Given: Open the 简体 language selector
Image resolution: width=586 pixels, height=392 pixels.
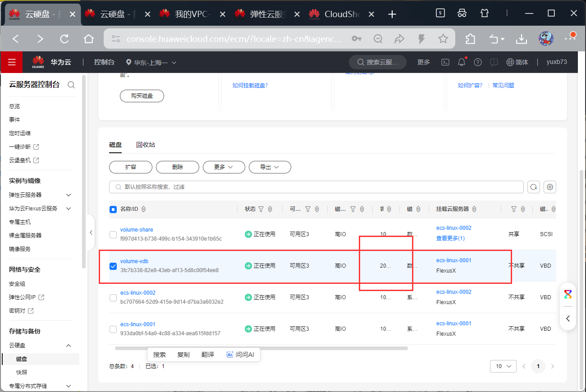Looking at the screenshot, I should tap(517, 62).
